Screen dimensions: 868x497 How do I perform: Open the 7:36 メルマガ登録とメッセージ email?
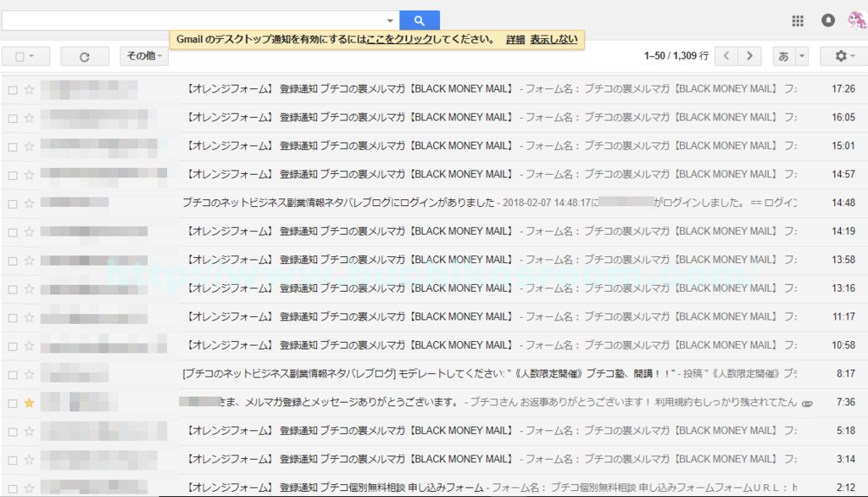[x=434, y=402]
